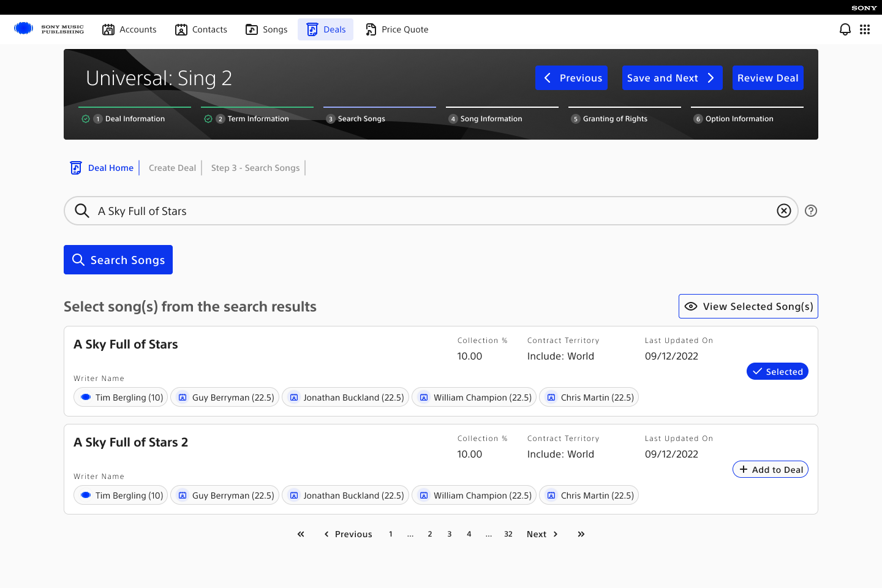Screen dimensions: 882x588
Task: Click the Jonathan Buckland chip in A Sky Full of Stars
Action: pyautogui.click(x=345, y=398)
